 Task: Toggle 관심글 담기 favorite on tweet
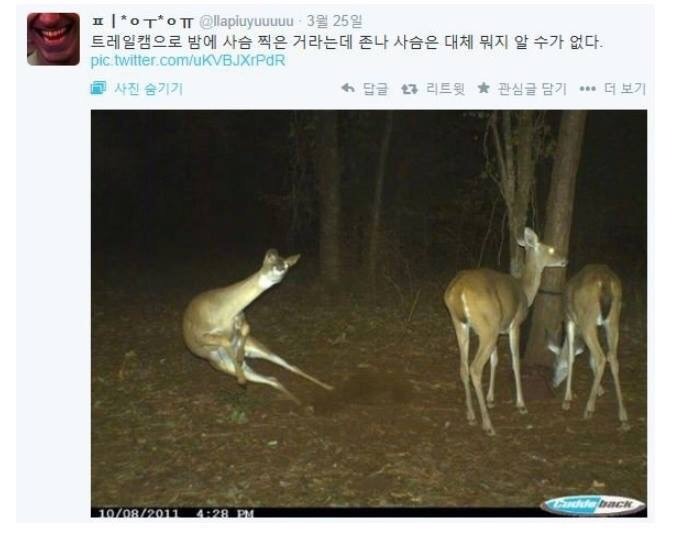pos(532,89)
